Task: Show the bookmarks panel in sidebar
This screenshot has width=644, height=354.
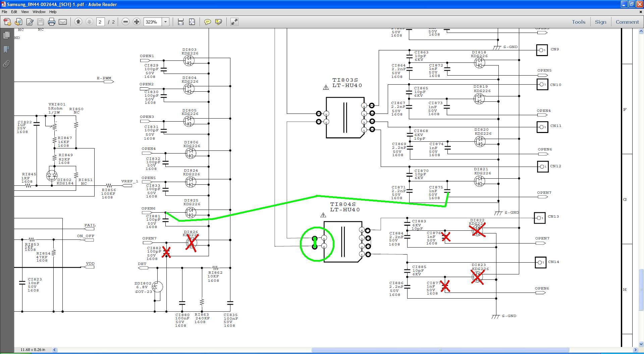Action: pyautogui.click(x=6, y=49)
